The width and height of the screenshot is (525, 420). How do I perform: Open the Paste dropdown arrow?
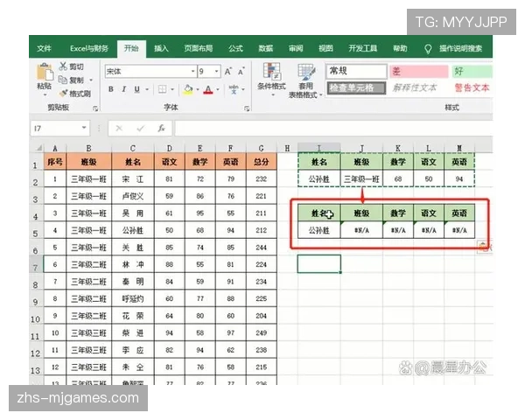coord(45,95)
